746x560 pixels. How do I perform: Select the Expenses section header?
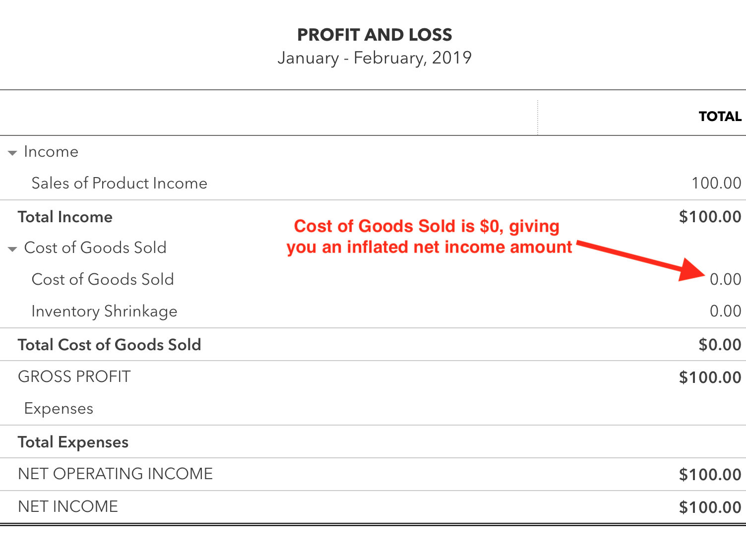59,409
